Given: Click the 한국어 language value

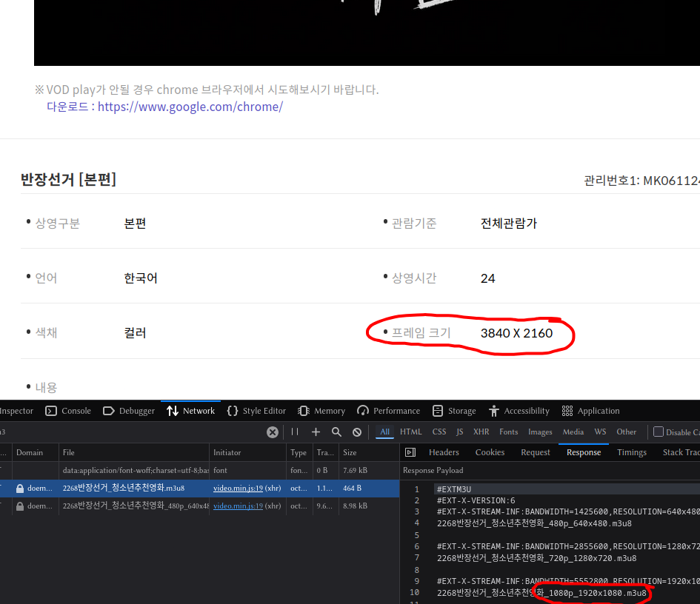Looking at the screenshot, I should 141,278.
